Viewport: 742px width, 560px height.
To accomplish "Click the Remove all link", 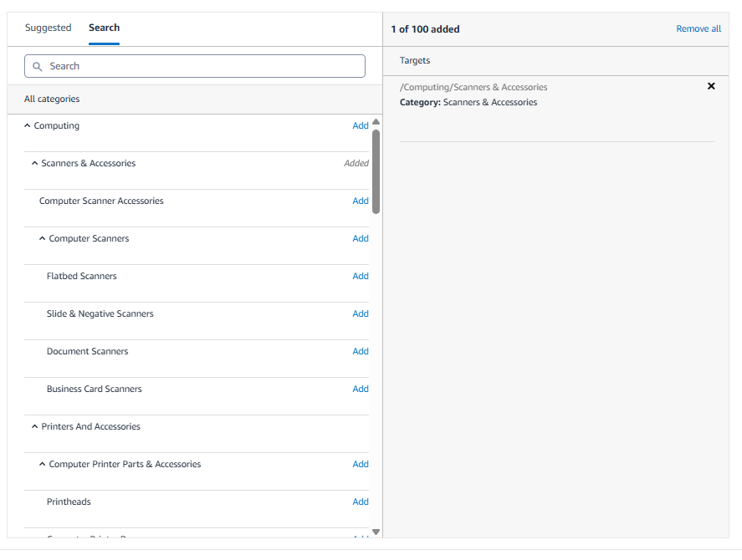I will 698,28.
